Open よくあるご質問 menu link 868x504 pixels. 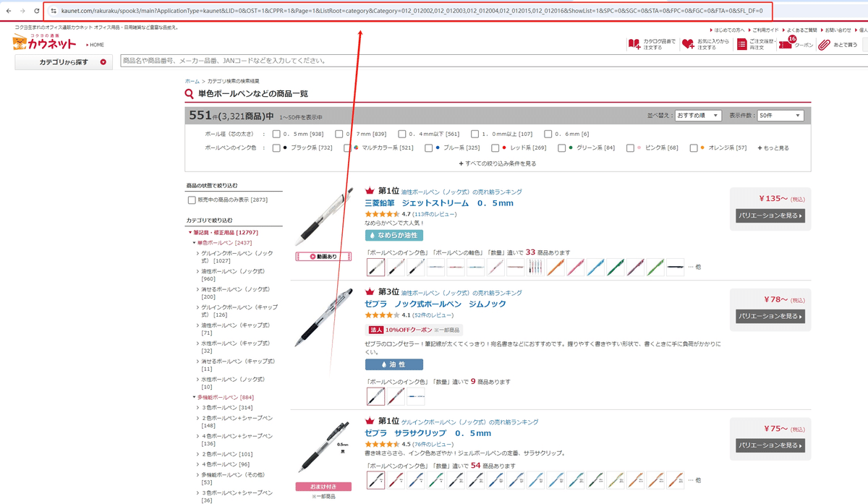click(x=801, y=30)
